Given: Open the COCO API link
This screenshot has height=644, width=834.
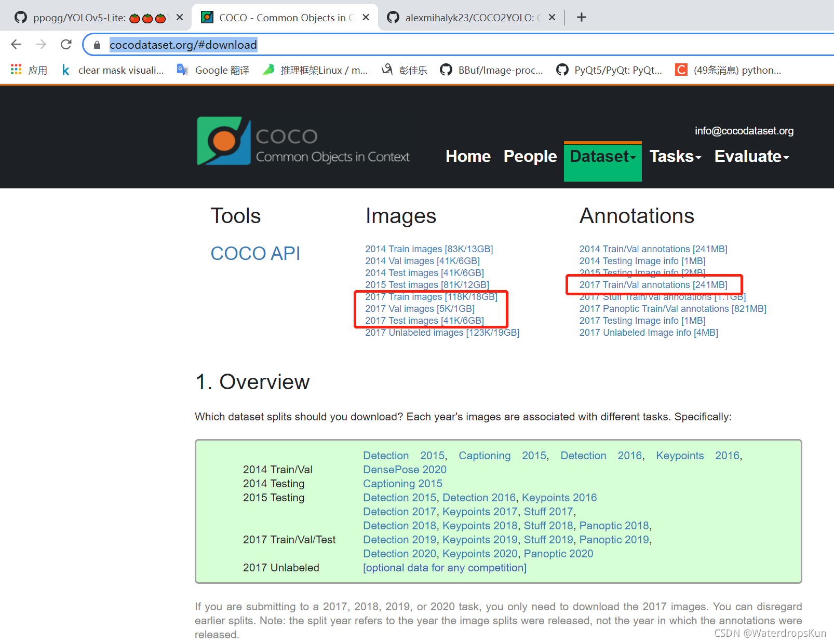Looking at the screenshot, I should 255,253.
